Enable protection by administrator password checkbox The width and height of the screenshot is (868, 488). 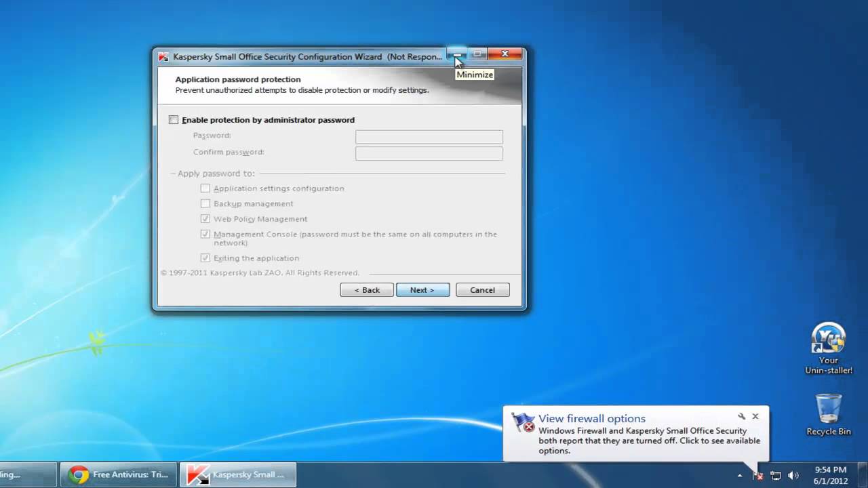[x=174, y=120]
